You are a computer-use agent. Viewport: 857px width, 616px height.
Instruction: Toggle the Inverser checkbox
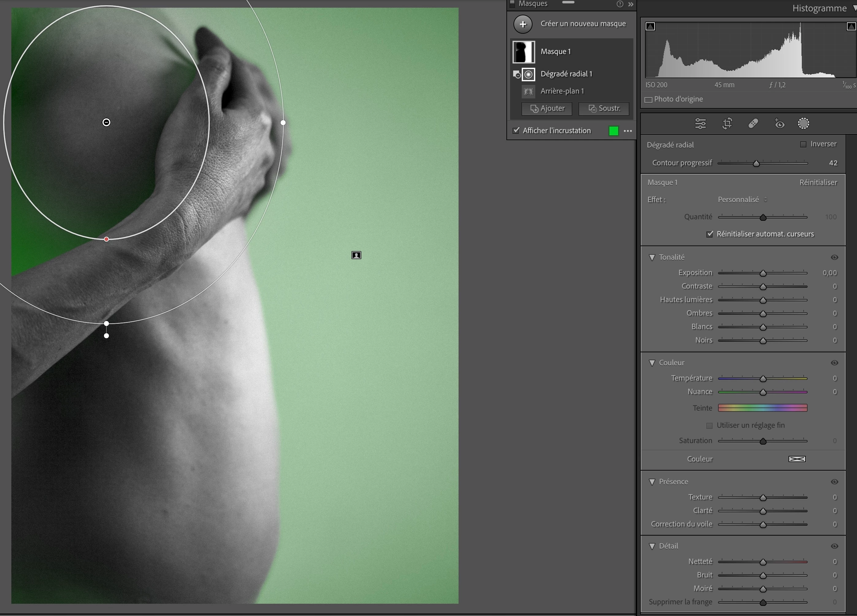tap(803, 144)
